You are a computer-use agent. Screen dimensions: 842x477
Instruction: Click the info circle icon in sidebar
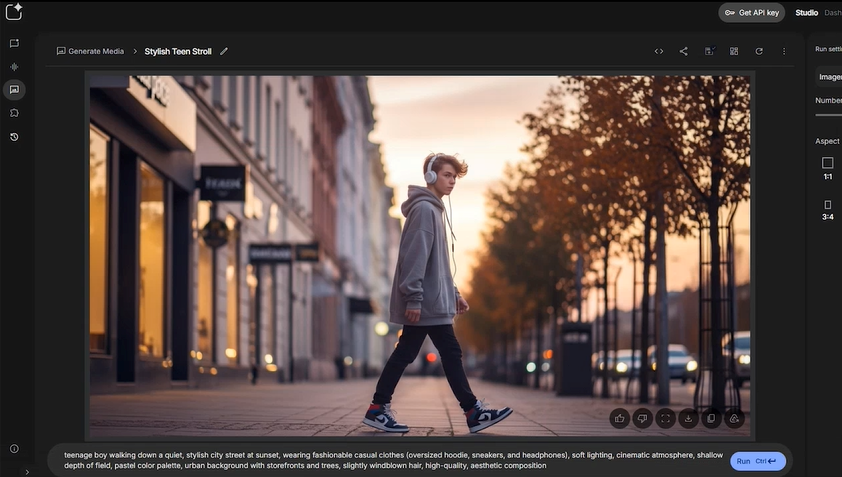[14, 449]
